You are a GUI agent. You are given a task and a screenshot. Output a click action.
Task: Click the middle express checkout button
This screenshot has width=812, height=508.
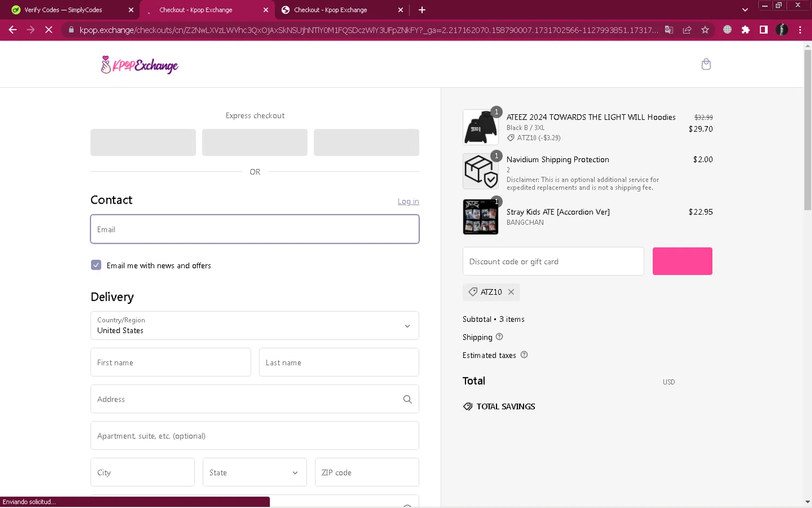coord(254,142)
